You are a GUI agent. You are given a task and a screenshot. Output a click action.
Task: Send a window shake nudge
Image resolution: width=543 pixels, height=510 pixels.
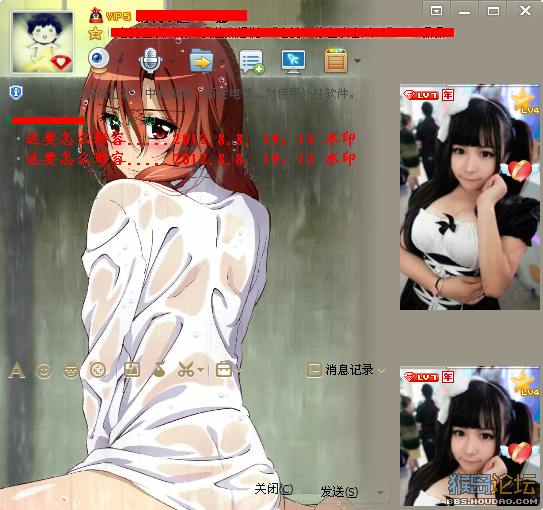[x=98, y=370]
